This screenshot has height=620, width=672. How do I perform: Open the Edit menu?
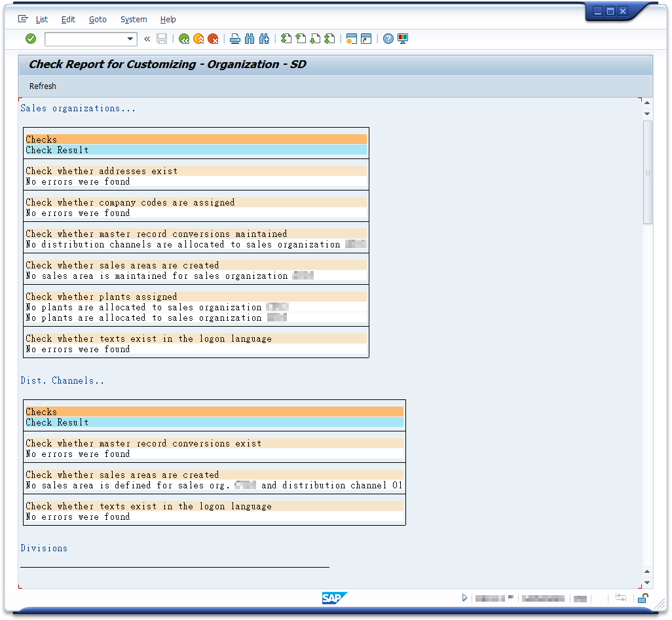pyautogui.click(x=68, y=19)
